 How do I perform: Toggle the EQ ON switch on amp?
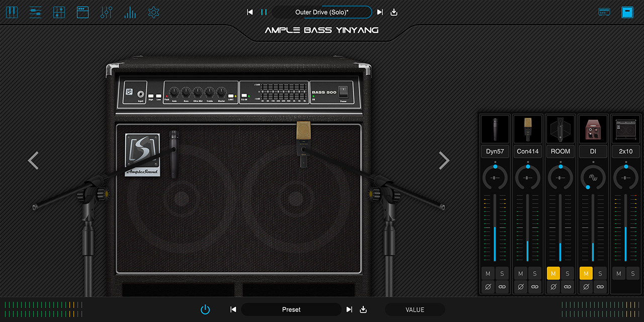tap(244, 95)
